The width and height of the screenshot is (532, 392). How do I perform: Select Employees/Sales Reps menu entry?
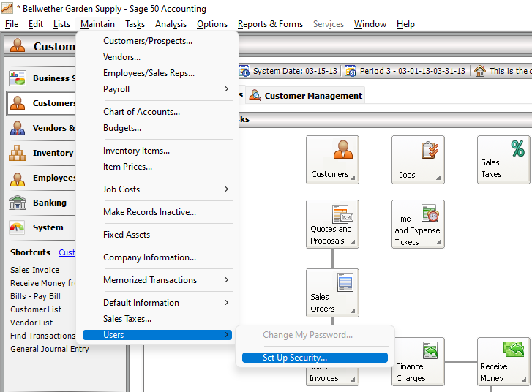click(157, 73)
